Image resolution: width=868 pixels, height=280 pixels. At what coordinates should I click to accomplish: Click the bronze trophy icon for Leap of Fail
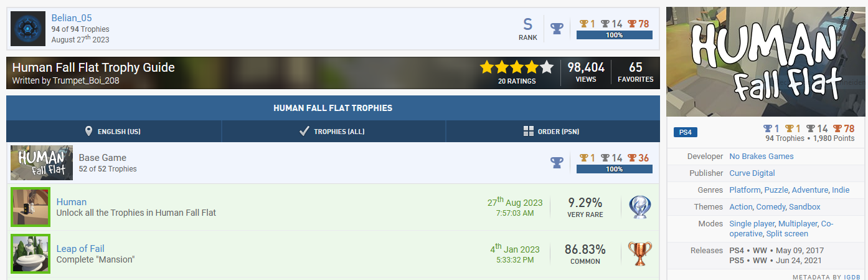[639, 253]
